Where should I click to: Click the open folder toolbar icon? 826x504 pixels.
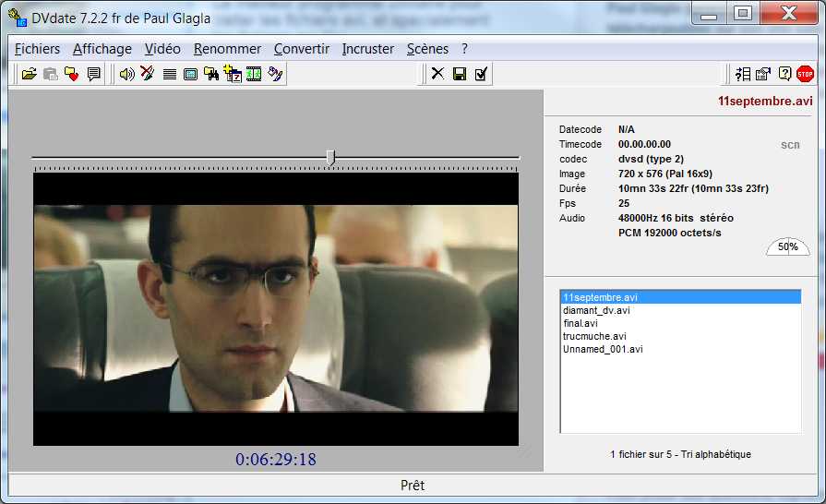click(29, 74)
